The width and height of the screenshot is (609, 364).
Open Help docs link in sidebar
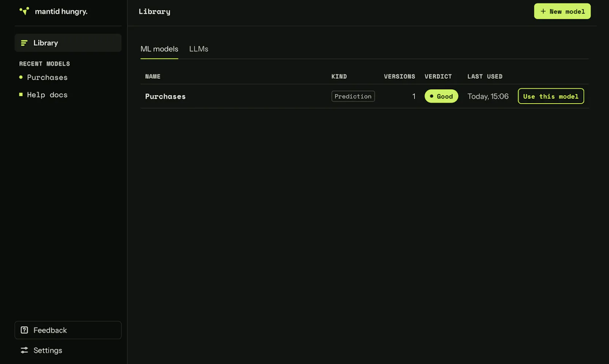(47, 95)
